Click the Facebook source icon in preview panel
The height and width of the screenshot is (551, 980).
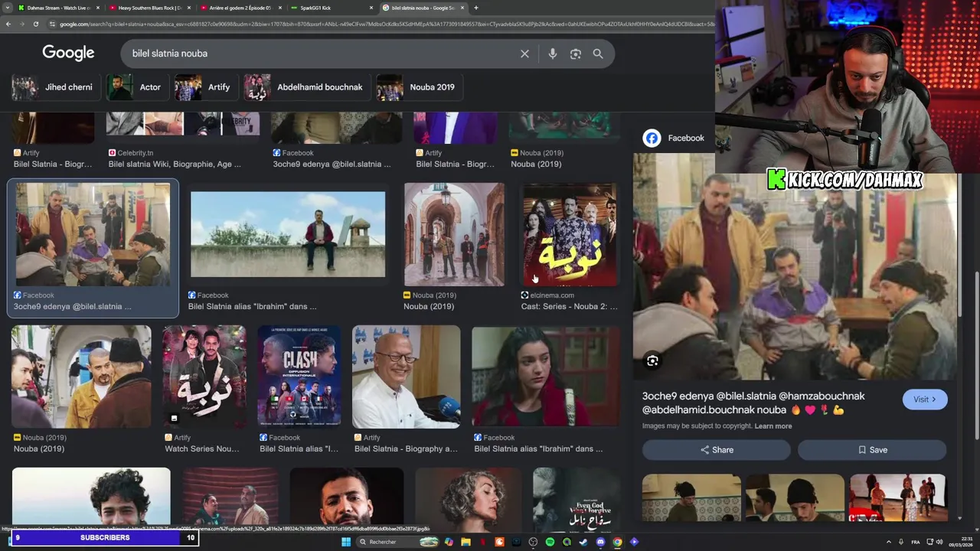pos(652,138)
